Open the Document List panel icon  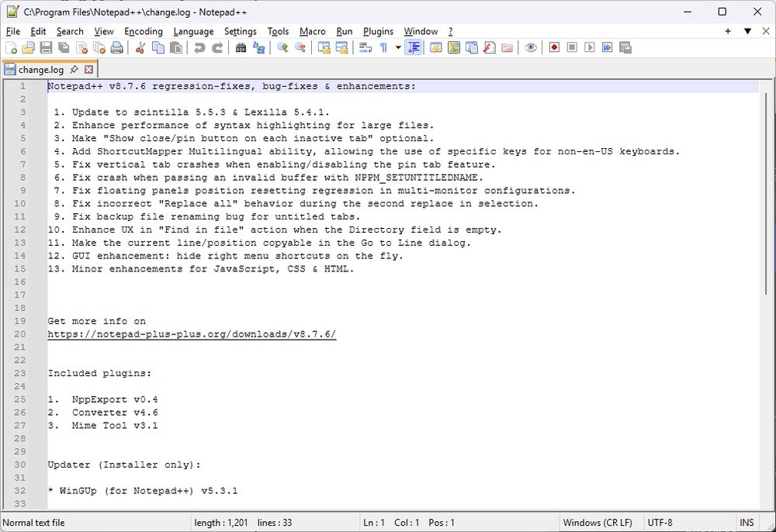click(x=472, y=47)
